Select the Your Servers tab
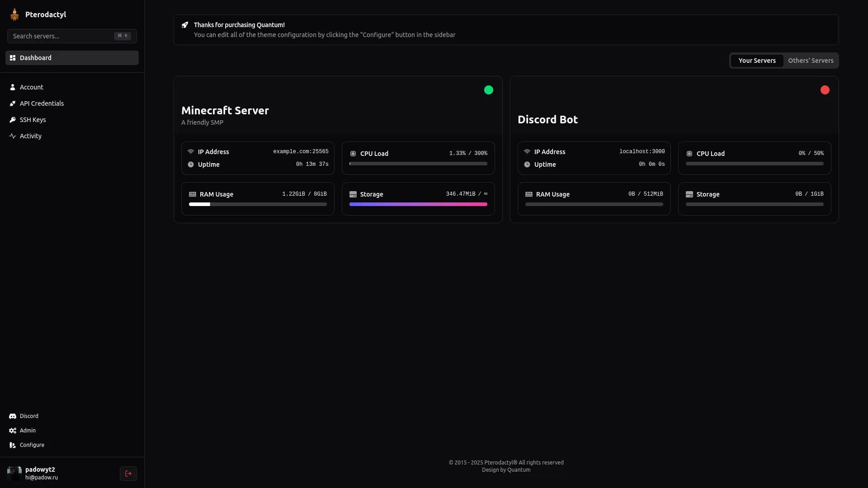 tap(756, 60)
